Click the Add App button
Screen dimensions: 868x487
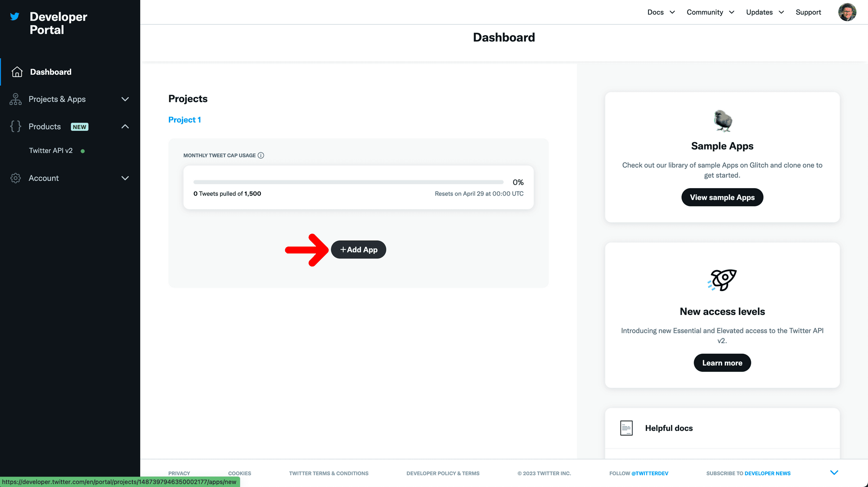[358, 249]
